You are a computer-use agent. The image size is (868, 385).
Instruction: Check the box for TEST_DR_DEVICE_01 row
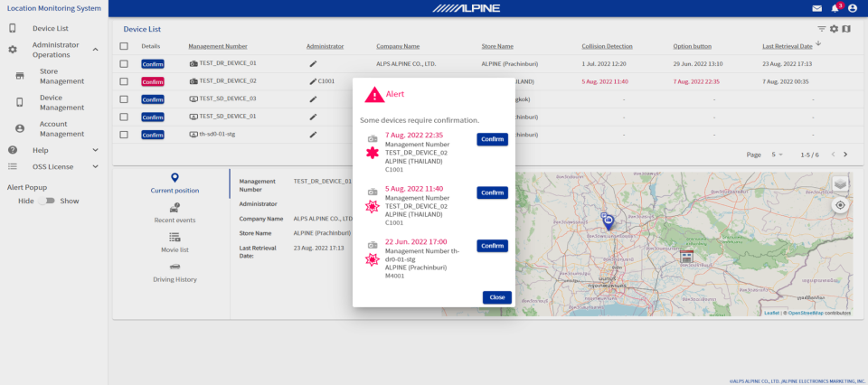pos(124,63)
